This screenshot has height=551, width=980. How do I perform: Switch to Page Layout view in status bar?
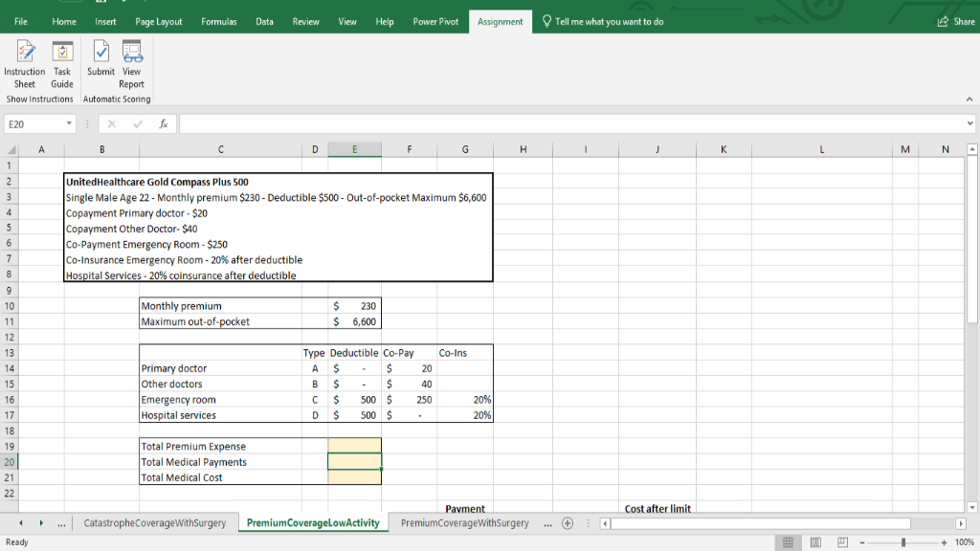tap(814, 541)
